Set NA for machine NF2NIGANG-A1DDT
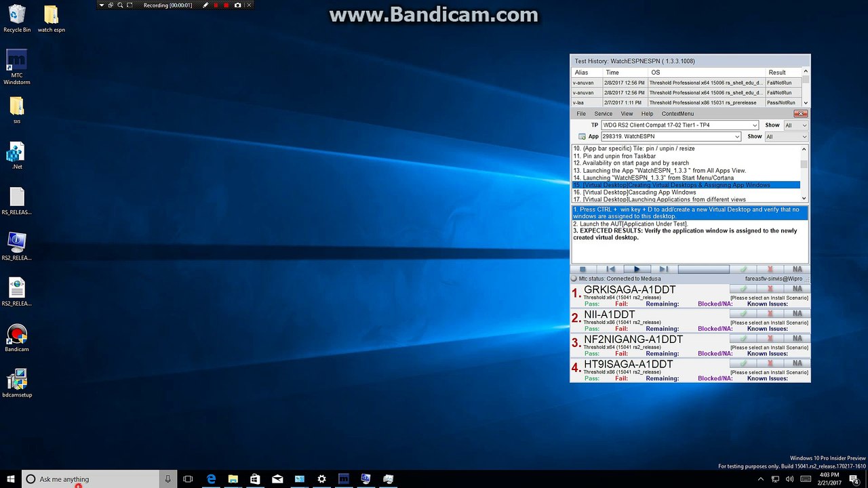Screen dimensions: 868x488 [x=797, y=338]
